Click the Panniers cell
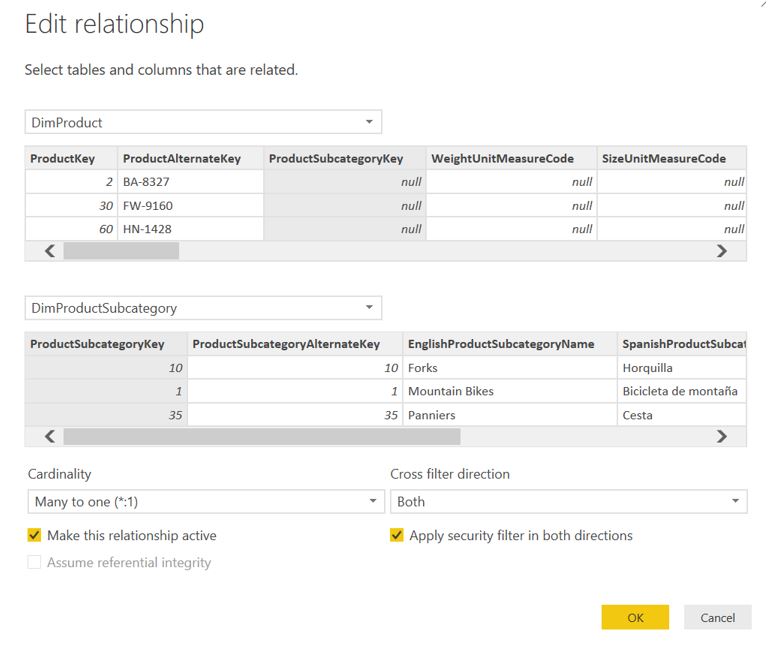The height and width of the screenshot is (657, 775). click(x=510, y=415)
